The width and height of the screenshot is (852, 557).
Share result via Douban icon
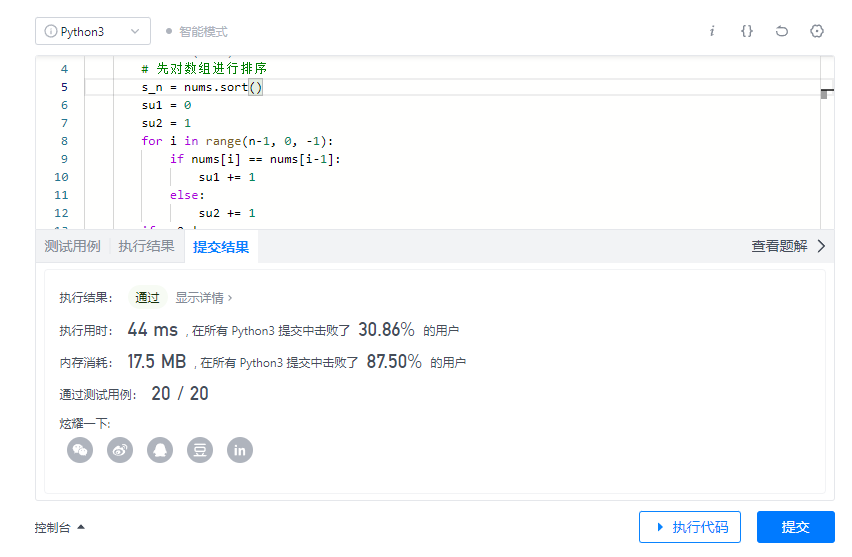click(200, 450)
